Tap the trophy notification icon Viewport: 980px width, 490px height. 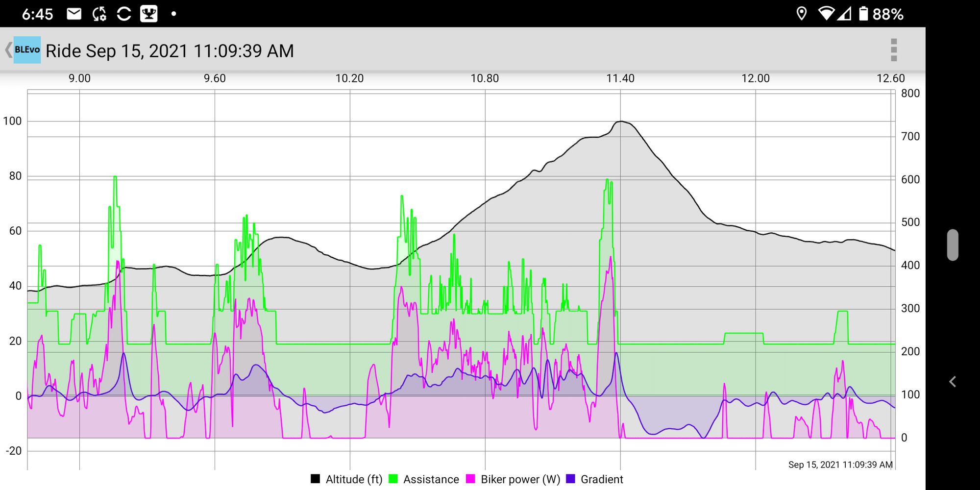coord(148,14)
